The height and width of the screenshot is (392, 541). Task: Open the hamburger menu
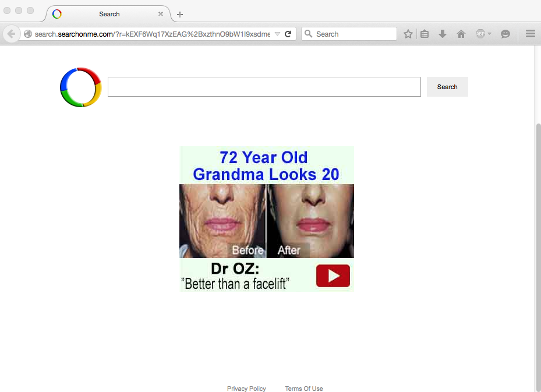531,34
